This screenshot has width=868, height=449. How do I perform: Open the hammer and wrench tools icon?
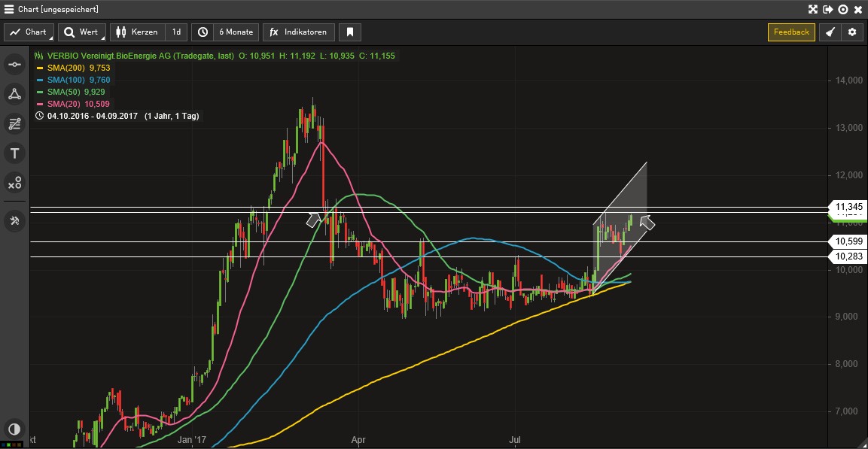15,220
